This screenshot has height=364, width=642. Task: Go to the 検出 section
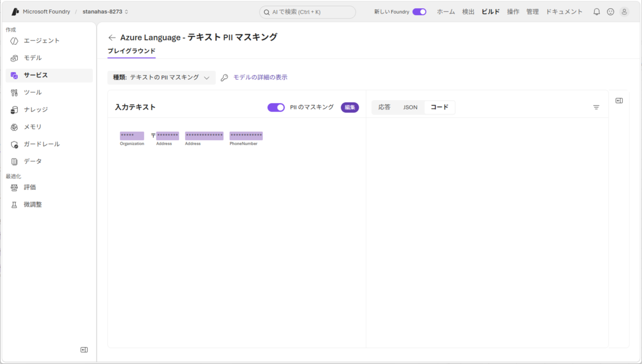coord(468,12)
